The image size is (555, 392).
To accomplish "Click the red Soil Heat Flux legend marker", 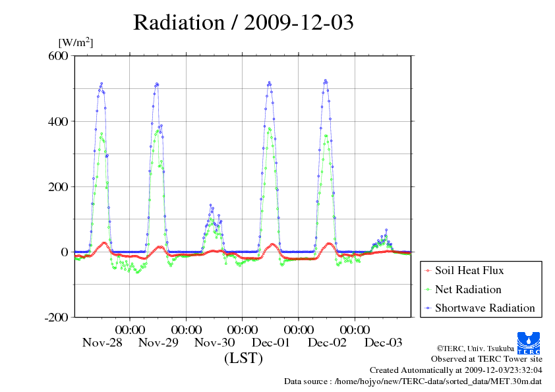I will [x=428, y=271].
